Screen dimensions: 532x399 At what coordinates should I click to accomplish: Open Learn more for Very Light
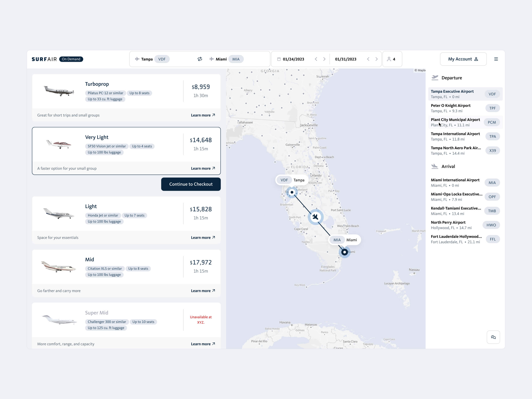click(203, 168)
